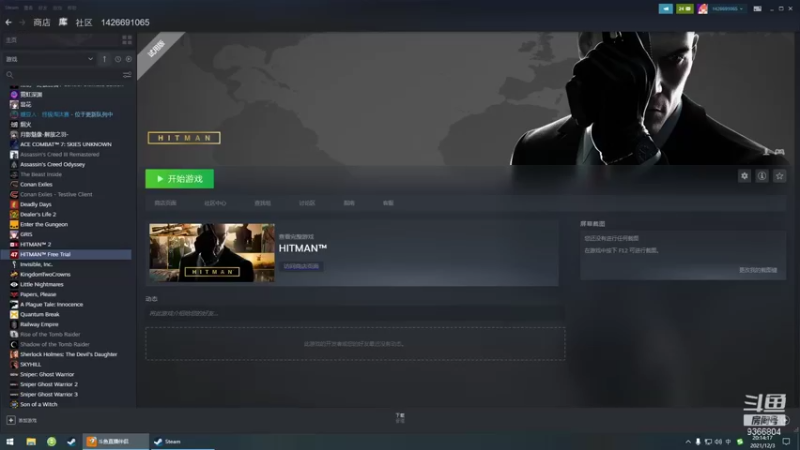Screen dimensions: 800x450
Task: Add game to favorites star icon
Action: click(779, 176)
